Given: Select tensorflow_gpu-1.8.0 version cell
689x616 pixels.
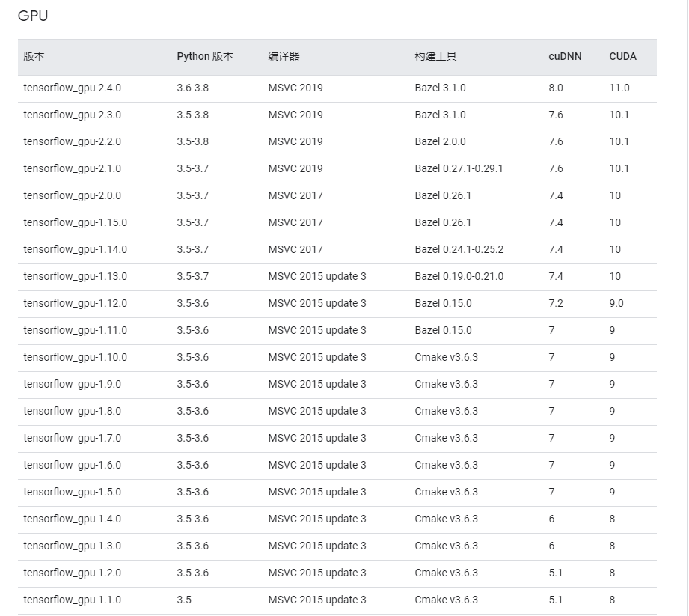Looking at the screenshot, I should [72, 411].
